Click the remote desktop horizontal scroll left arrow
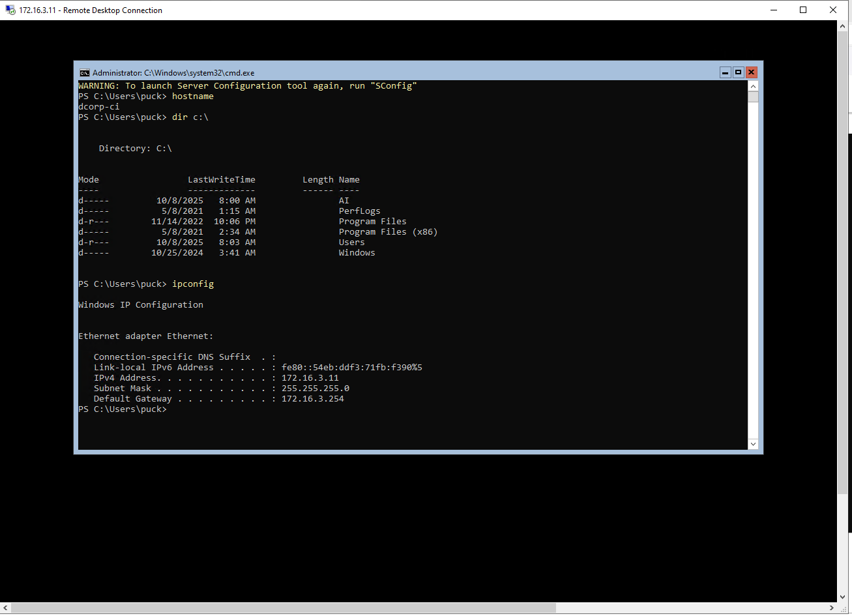Screen dimensions: 852x616 coord(6,608)
